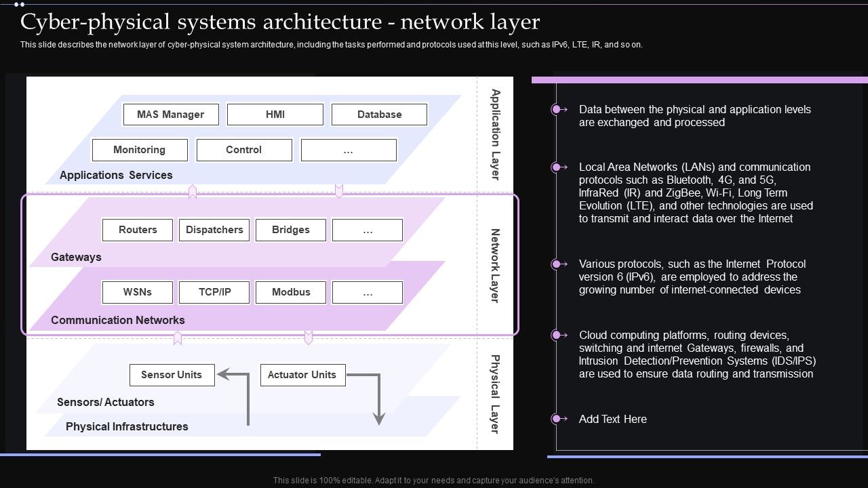Select the TCP/IP box
This screenshot has width=868, height=488.
tap(214, 292)
